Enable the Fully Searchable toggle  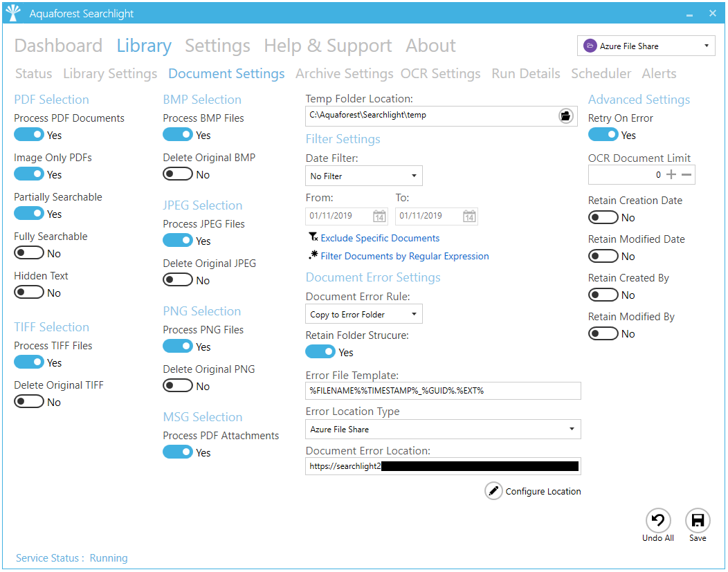[29, 254]
